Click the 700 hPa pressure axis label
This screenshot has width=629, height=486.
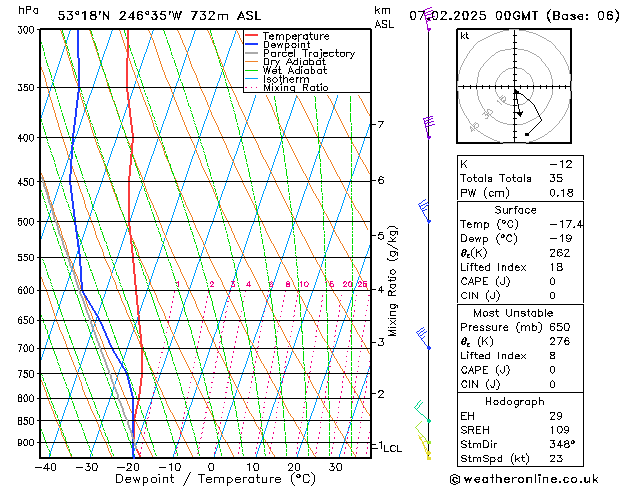click(26, 348)
